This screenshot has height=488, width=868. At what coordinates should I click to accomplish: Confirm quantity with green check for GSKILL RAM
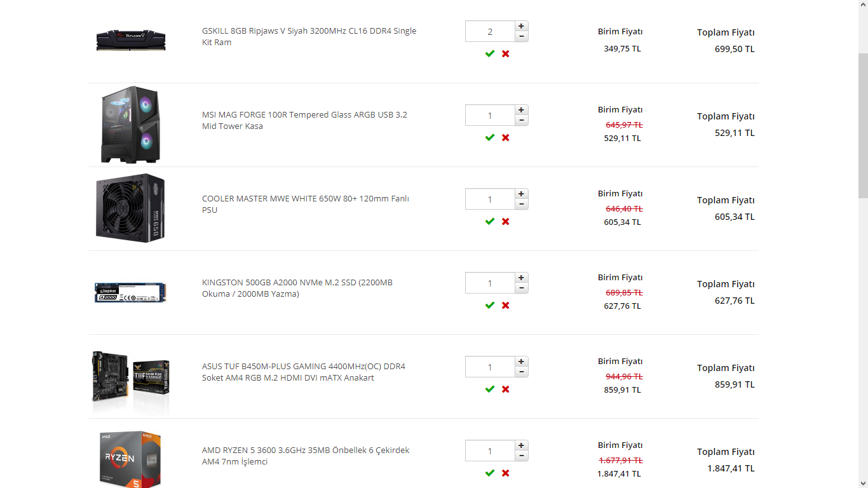(x=489, y=54)
